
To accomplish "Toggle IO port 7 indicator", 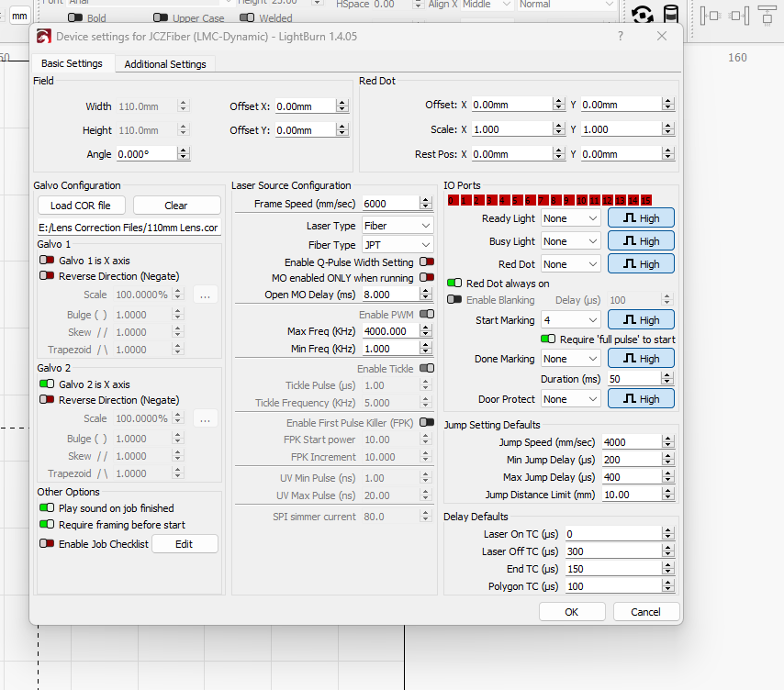I will tap(543, 200).
